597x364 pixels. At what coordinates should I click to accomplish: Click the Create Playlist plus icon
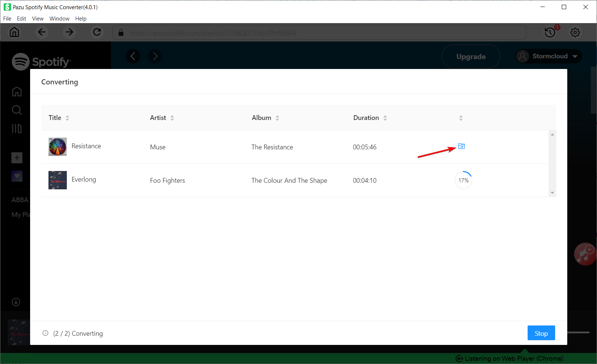pos(17,158)
